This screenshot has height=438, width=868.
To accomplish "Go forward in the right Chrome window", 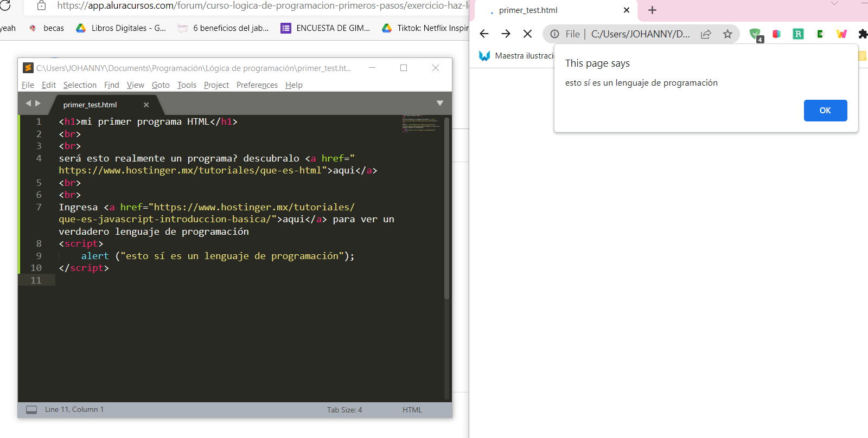I will coord(506,34).
